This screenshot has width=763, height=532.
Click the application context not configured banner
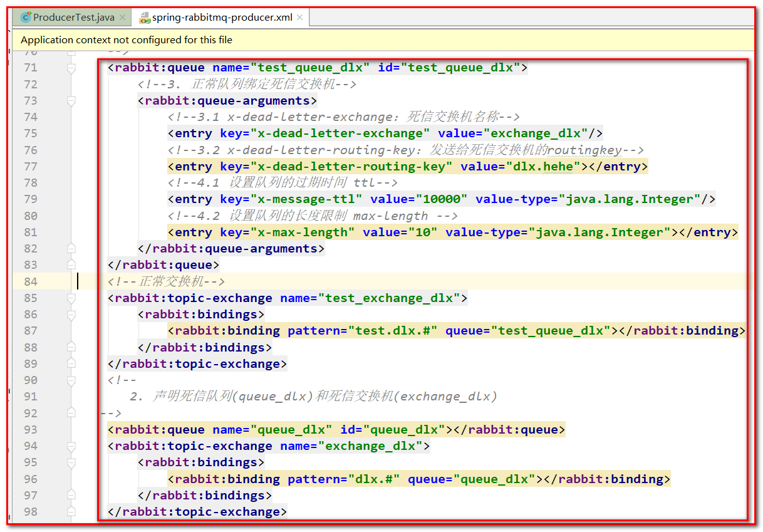[127, 40]
